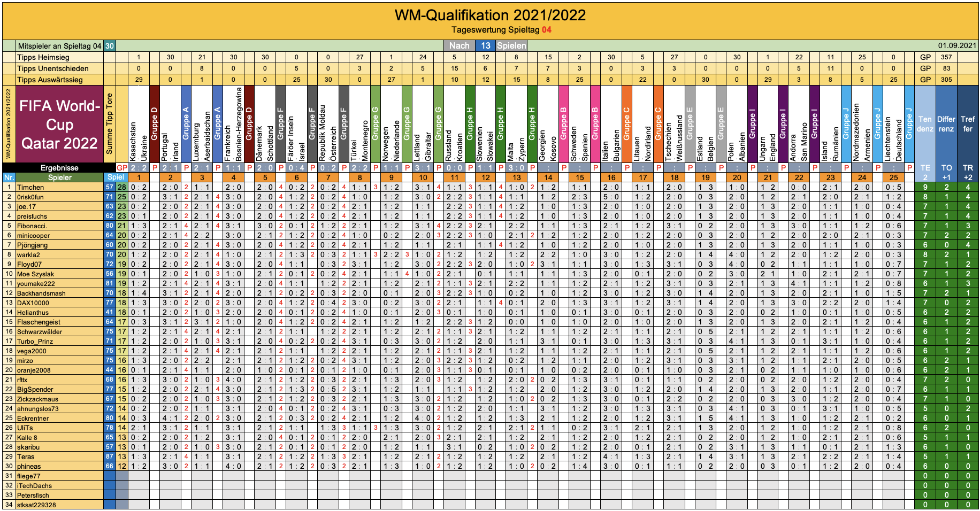Click the Estland Belgien match header
The image size is (980, 511).
click(706, 124)
